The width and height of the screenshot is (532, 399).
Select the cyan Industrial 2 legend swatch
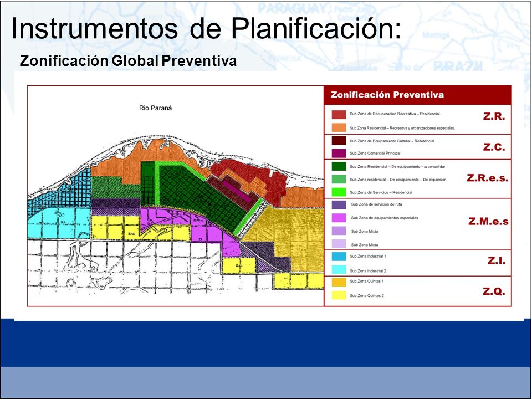tap(339, 269)
